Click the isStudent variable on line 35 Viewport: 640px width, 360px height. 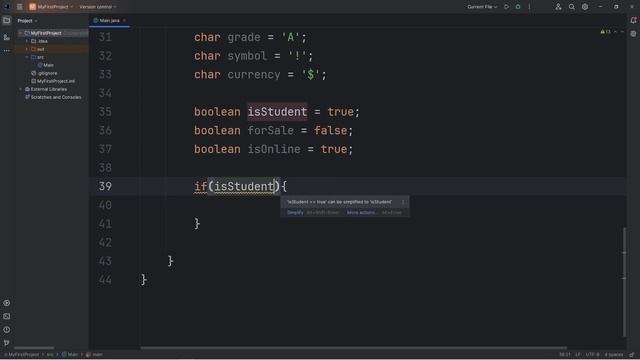tap(277, 112)
